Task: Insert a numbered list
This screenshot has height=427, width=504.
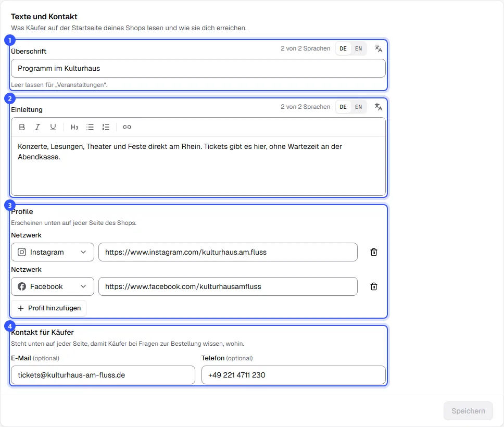Action: pyautogui.click(x=106, y=127)
